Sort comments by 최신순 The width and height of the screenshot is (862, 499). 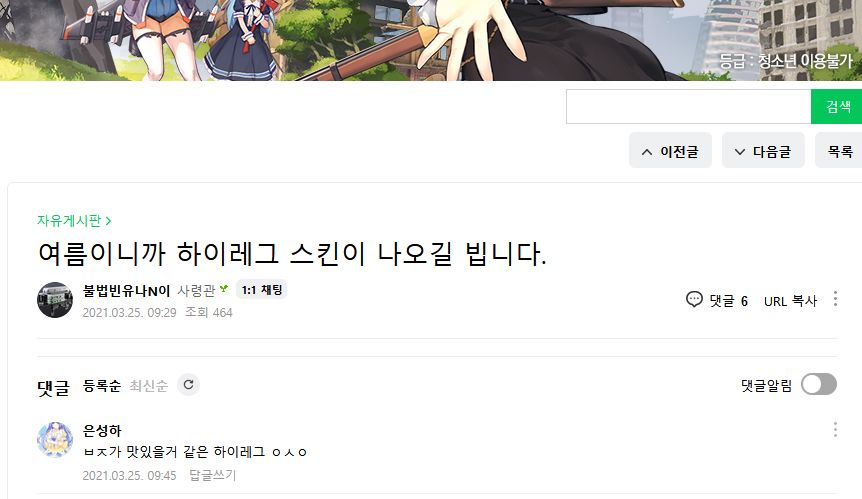tap(148, 386)
